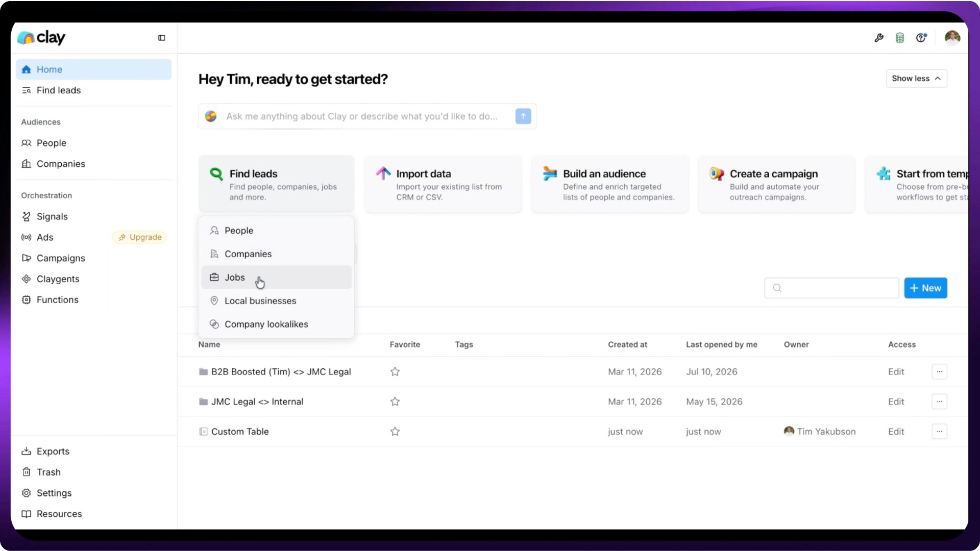Open the green credits database icon
The height and width of the screenshot is (551, 980).
[900, 38]
